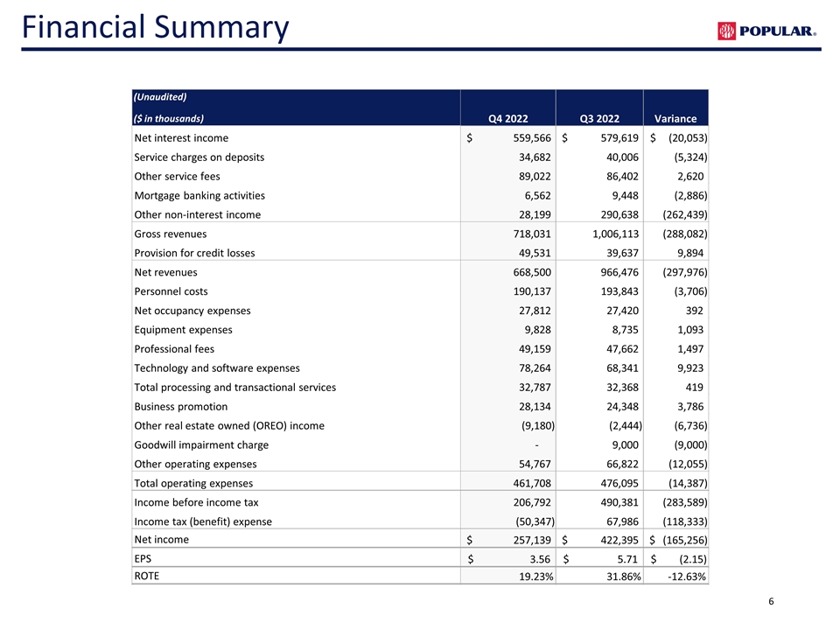Select the Q3 2022 column header
The width and height of the screenshot is (840, 630).
(599, 119)
